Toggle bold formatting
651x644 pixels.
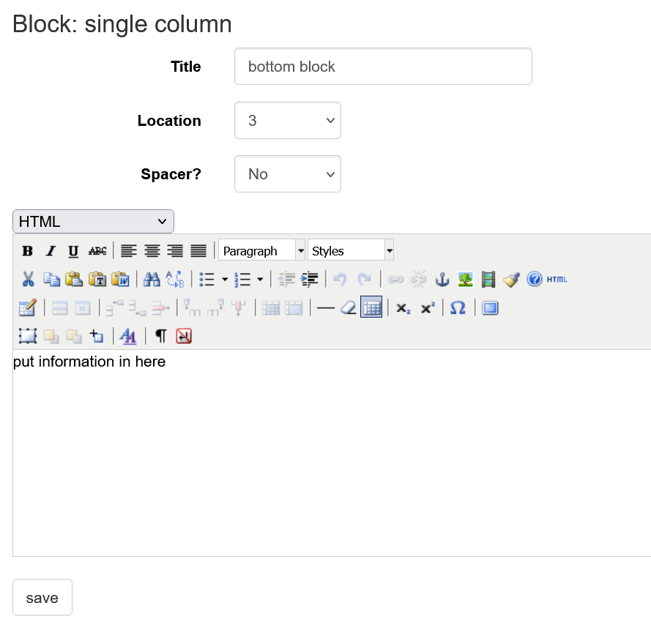[27, 250]
